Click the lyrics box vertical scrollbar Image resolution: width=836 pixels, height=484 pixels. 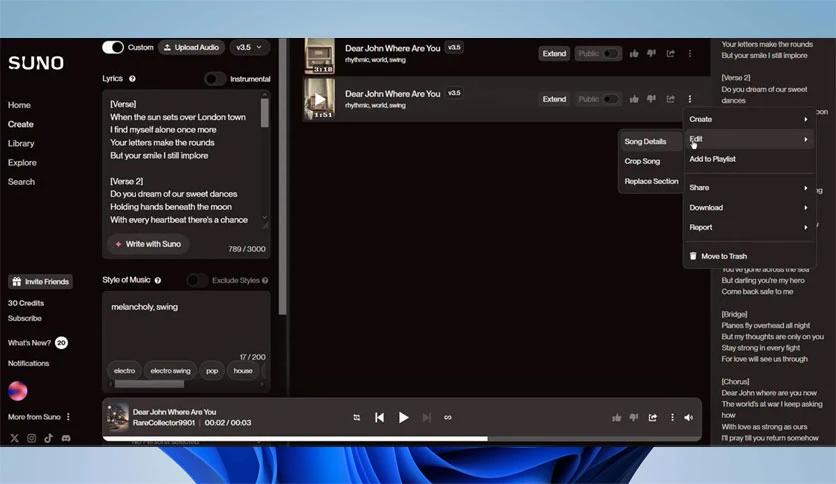[264, 113]
